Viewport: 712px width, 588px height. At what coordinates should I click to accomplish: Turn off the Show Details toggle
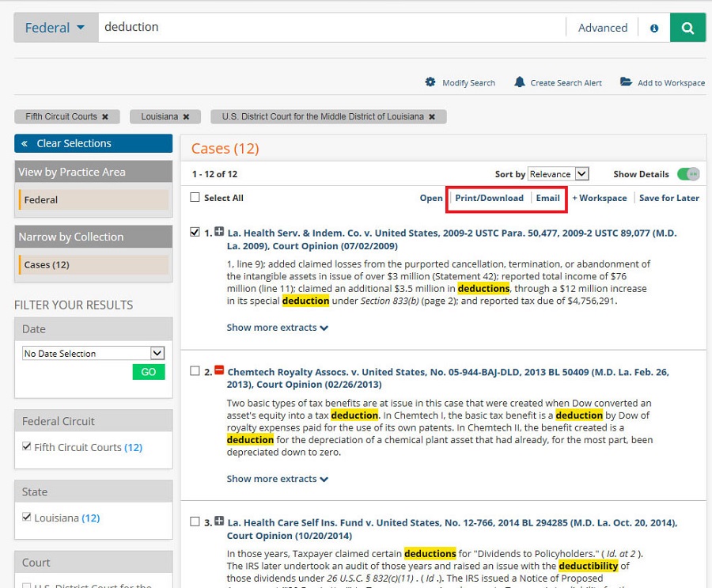[688, 174]
